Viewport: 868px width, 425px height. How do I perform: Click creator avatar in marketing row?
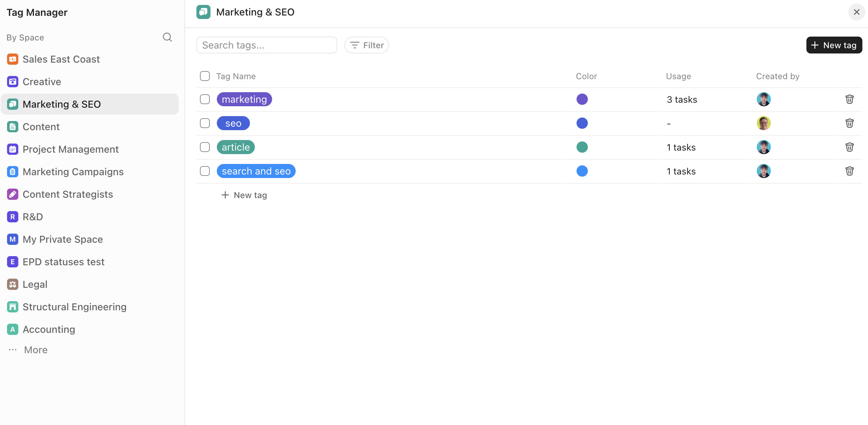click(764, 99)
